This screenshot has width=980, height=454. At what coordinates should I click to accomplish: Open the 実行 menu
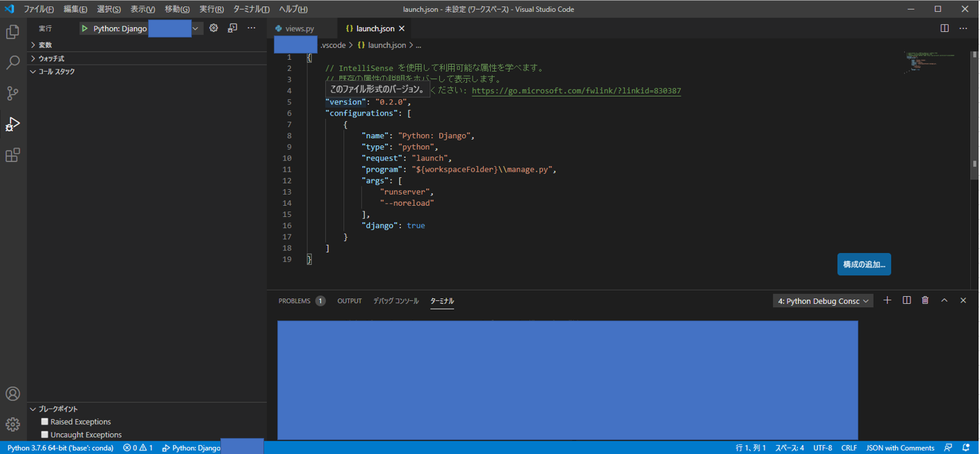(x=211, y=9)
